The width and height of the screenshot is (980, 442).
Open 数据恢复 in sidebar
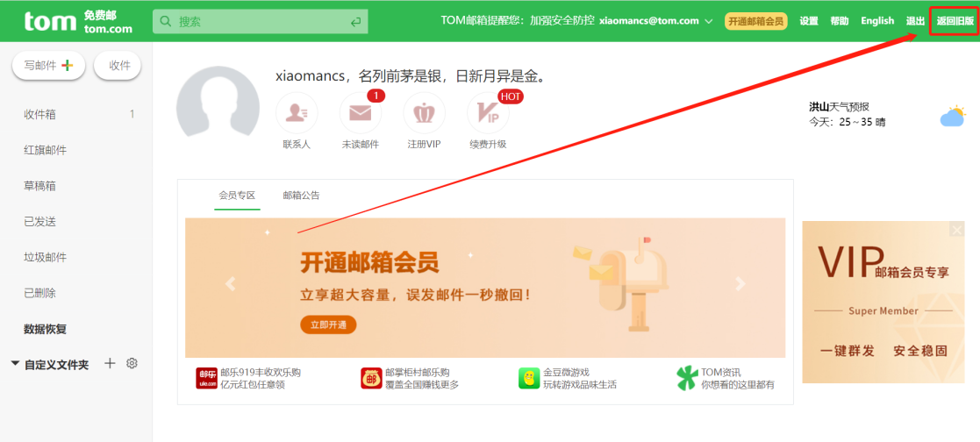[x=45, y=329]
